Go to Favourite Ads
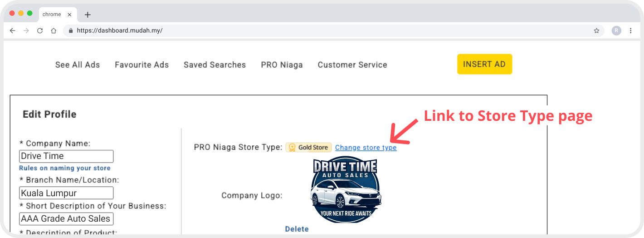 tap(141, 65)
